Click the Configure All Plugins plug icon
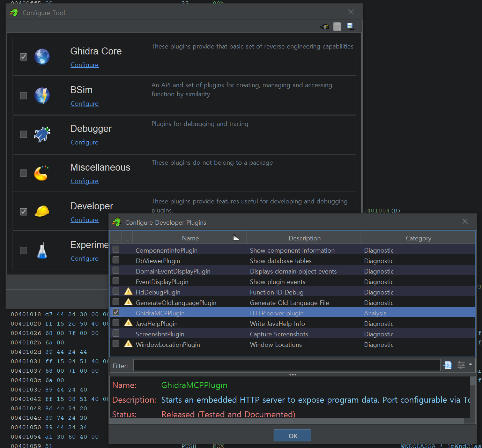Viewport: 482px width, 448px height. (325, 27)
